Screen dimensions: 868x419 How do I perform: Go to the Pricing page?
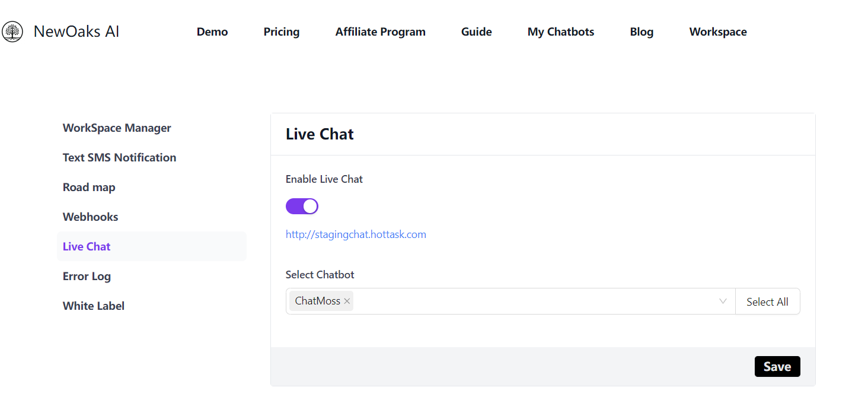coord(282,32)
